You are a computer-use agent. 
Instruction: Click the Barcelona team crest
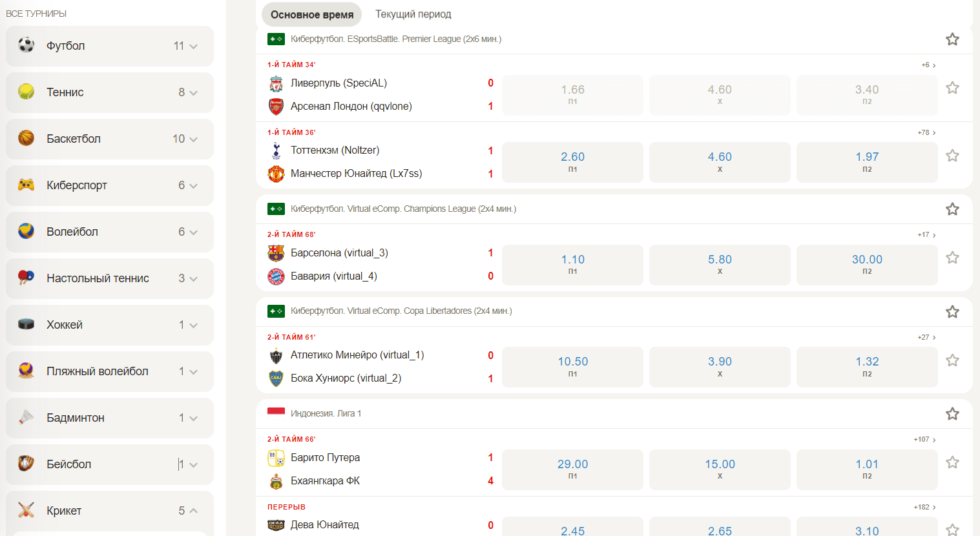click(276, 253)
